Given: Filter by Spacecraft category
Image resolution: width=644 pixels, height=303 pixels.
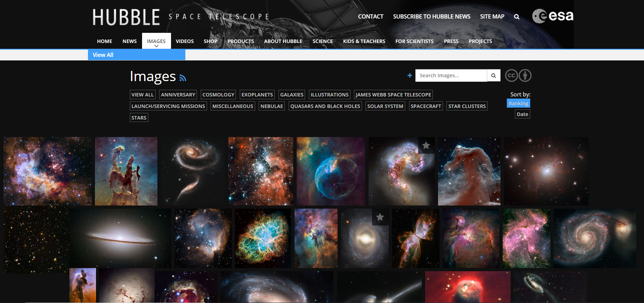Looking at the screenshot, I should 426,106.
